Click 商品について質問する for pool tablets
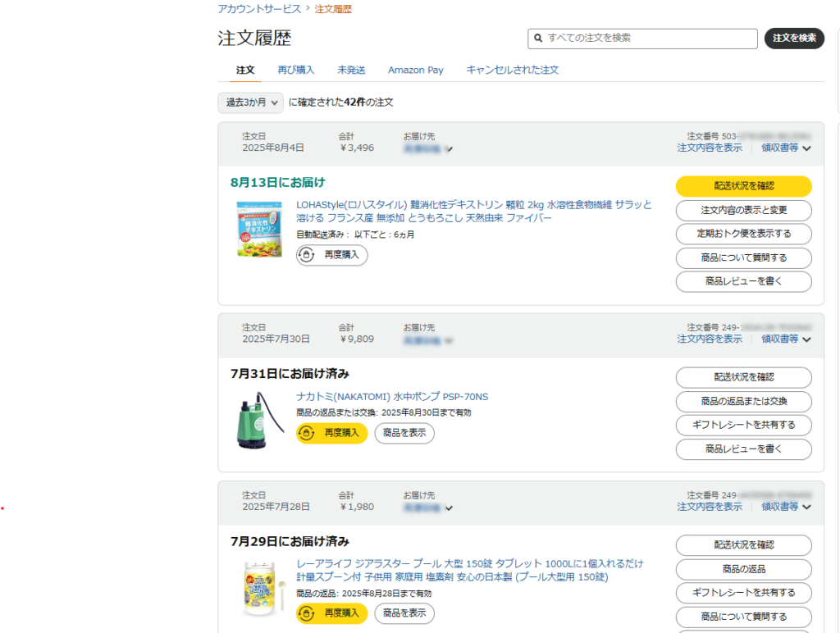Viewport: 840px width, 633px height. point(743,617)
